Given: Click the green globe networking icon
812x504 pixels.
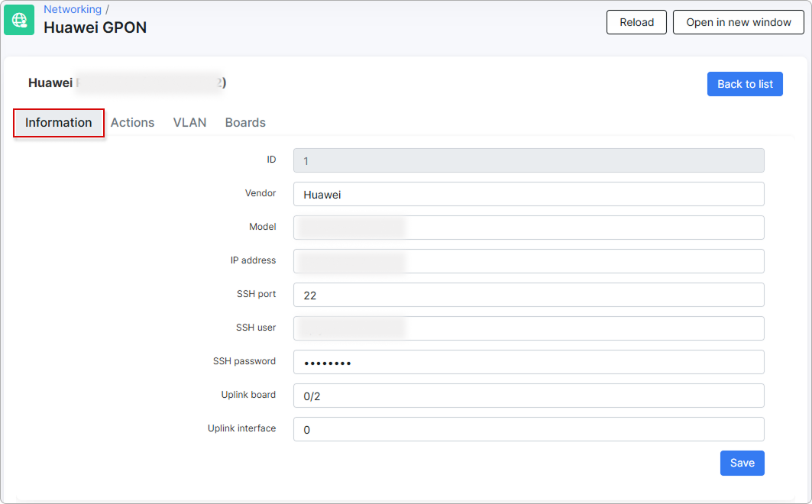Looking at the screenshot, I should click(18, 19).
